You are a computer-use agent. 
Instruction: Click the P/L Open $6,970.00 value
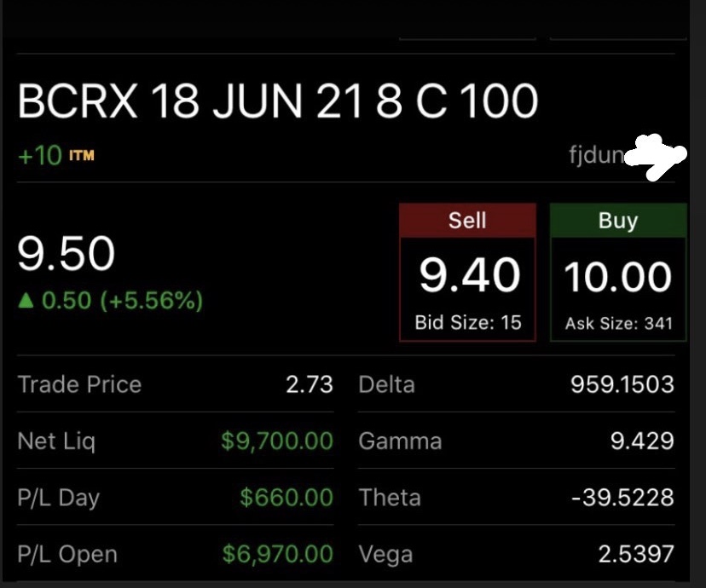click(x=278, y=554)
